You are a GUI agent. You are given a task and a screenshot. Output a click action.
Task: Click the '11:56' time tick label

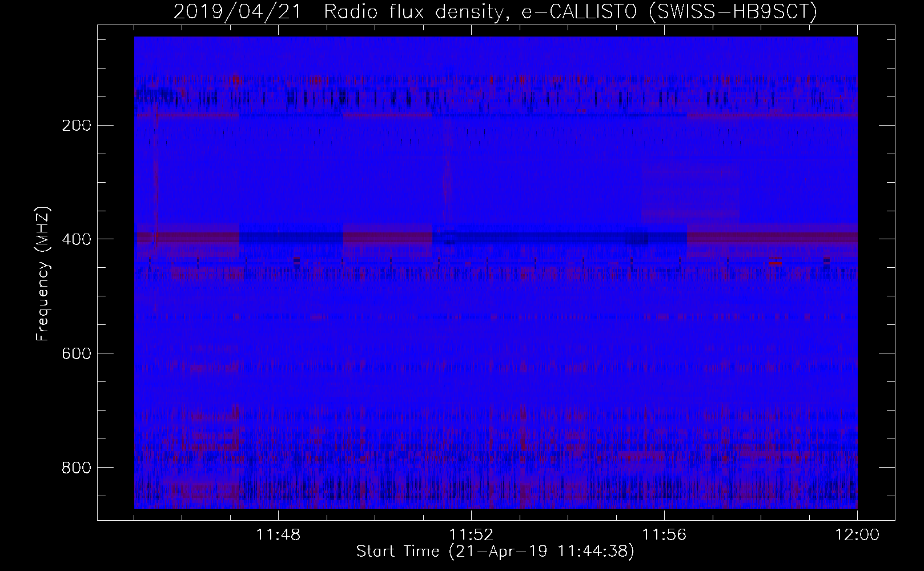coord(664,535)
